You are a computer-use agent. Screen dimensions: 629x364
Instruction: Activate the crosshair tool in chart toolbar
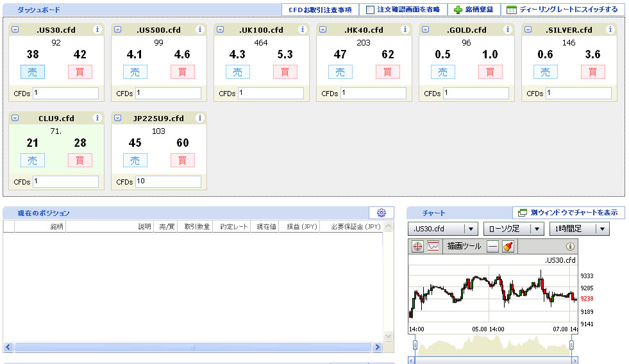click(x=417, y=246)
